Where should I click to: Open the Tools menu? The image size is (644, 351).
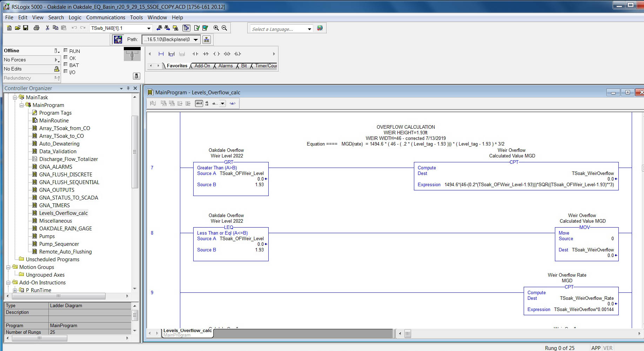(x=136, y=18)
